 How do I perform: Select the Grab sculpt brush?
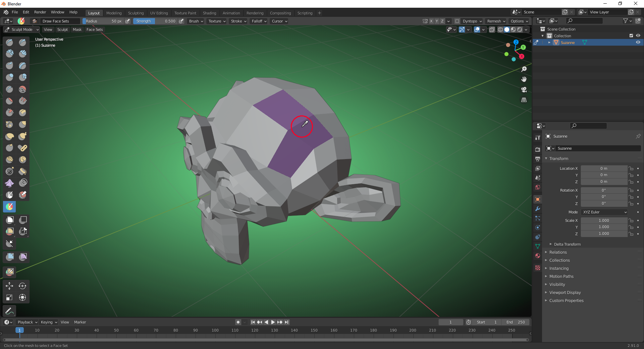[22, 124]
